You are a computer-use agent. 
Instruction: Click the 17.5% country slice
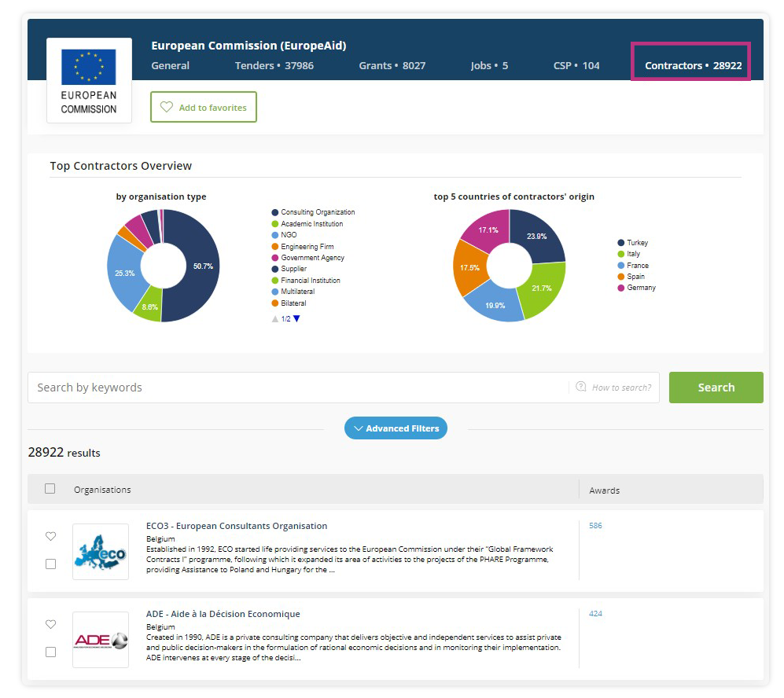[469, 268]
